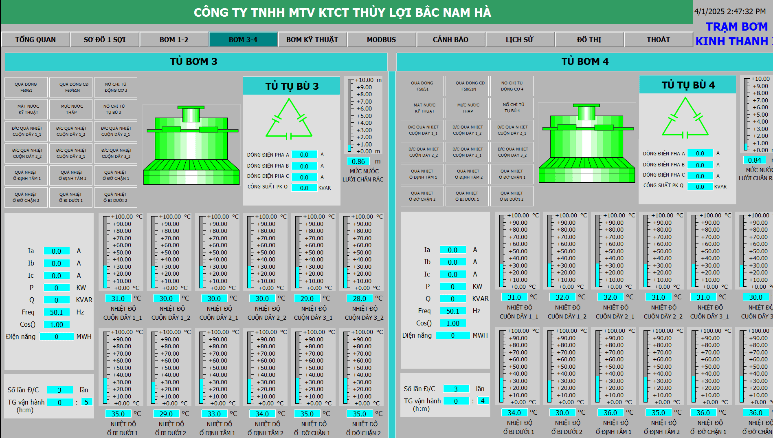Click Điện năng value in Tủ bơm 4
The image size is (773, 438).
453,335
